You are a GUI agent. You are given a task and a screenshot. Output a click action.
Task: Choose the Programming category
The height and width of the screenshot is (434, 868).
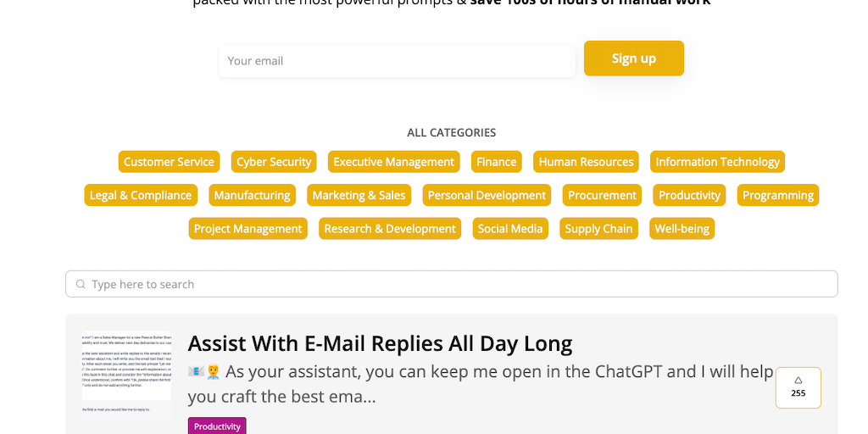pyautogui.click(x=777, y=195)
